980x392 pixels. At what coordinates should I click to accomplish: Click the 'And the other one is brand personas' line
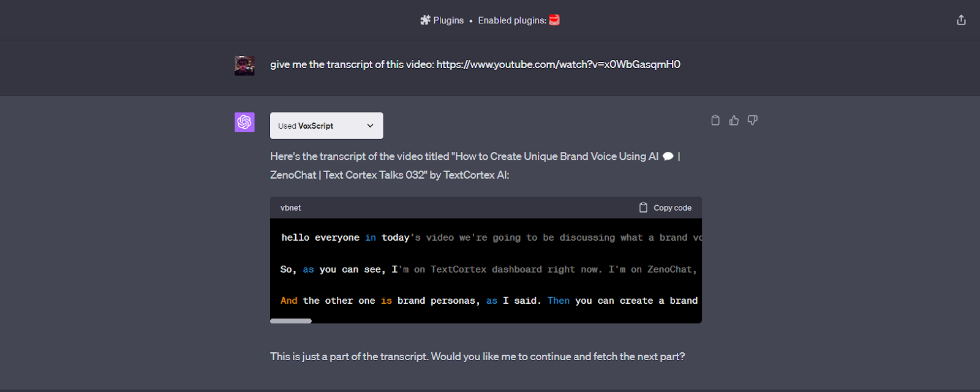489,301
